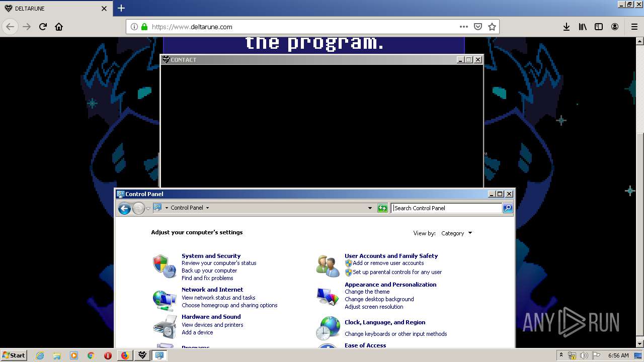Open Pocket save icon in address bar
This screenshot has width=644, height=362.
(x=478, y=27)
